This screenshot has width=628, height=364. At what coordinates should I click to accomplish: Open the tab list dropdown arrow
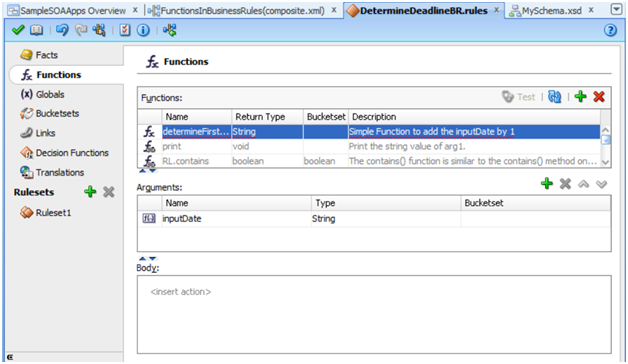point(617,9)
